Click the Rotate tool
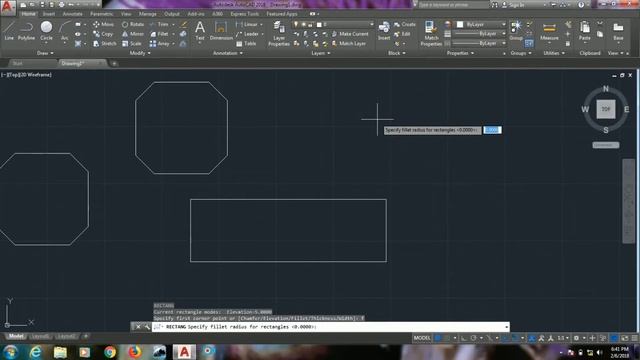640x360 pixels. tap(133, 24)
